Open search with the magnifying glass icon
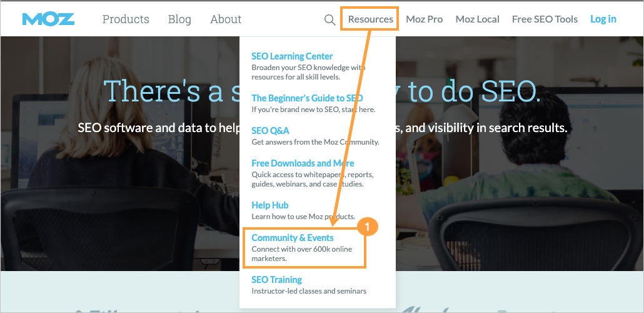This screenshot has height=313, width=644. 330,19
